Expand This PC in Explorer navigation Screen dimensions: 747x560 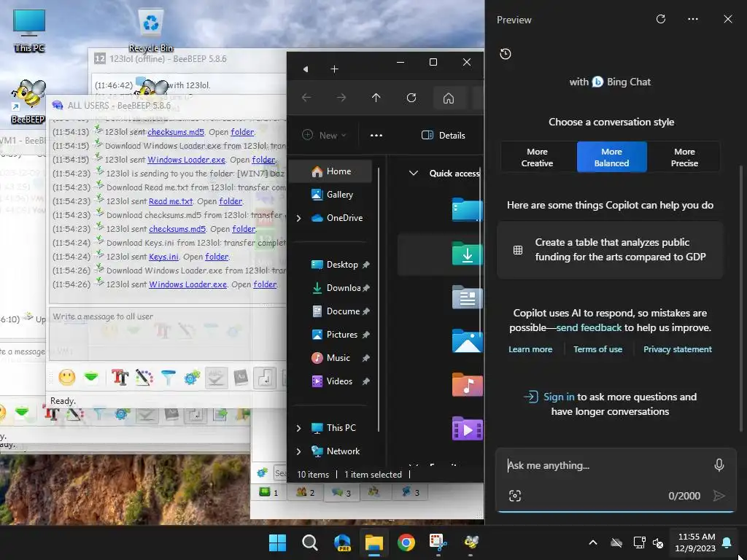click(x=298, y=428)
